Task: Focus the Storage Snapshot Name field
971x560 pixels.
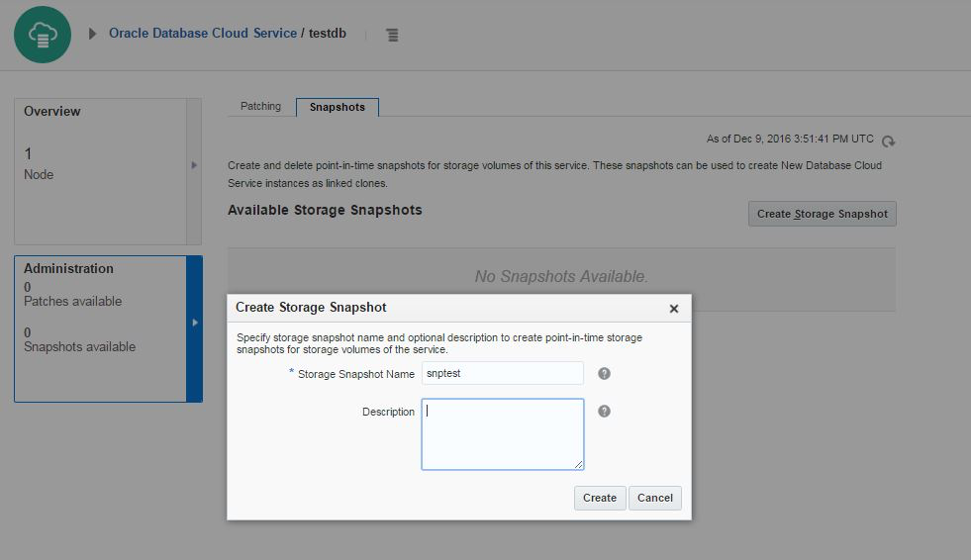Action: [502, 373]
